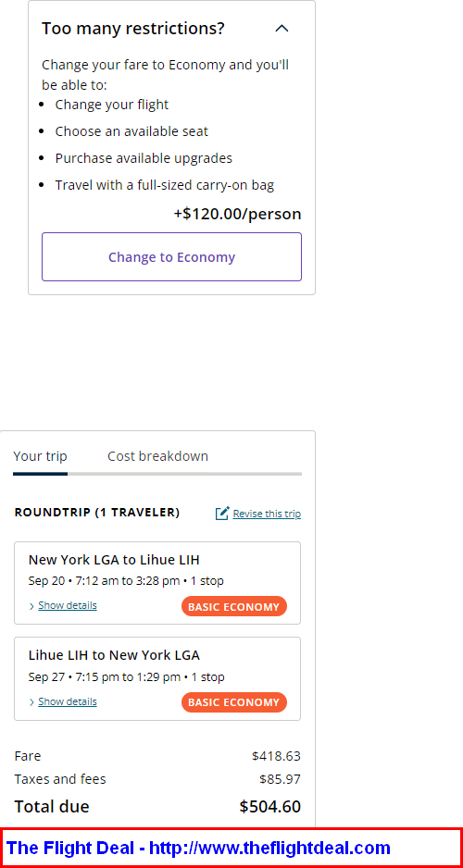This screenshot has height=868, width=463.
Task: Click the 'Too many restrictions?' heading
Action: 133,29
